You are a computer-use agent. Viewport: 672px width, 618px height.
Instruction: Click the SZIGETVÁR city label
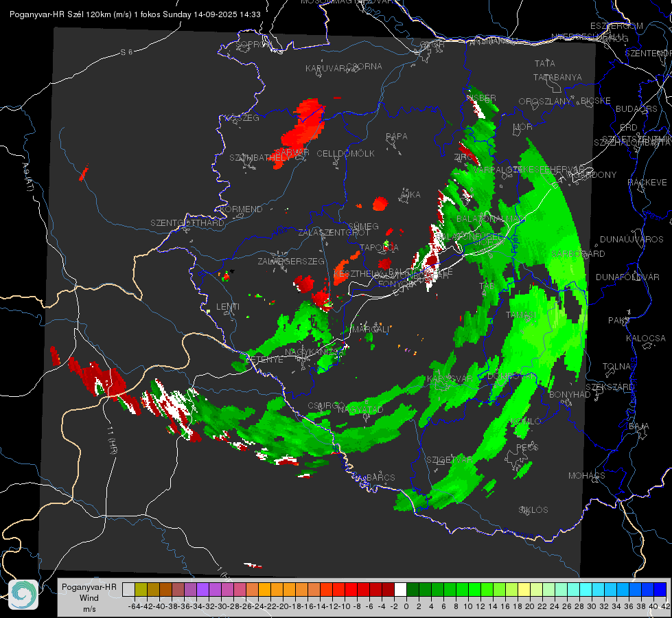(x=449, y=460)
